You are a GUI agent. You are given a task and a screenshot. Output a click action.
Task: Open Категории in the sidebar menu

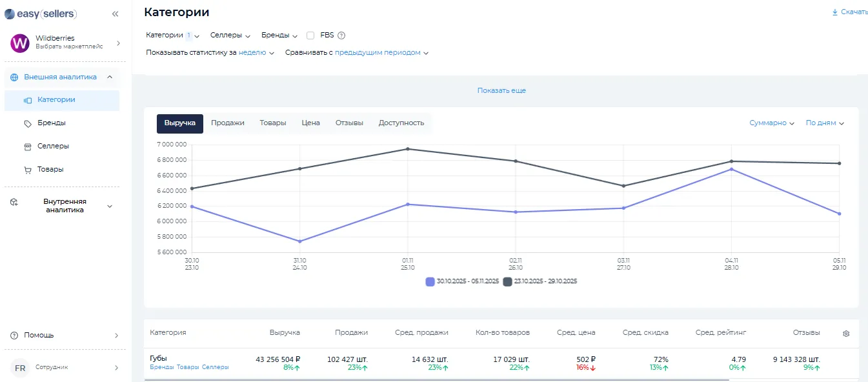point(56,100)
